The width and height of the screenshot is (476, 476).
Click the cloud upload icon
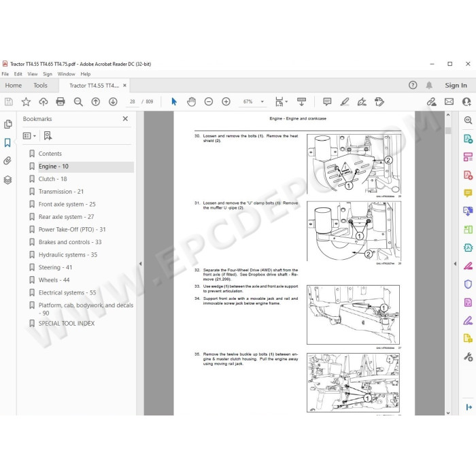click(x=44, y=102)
